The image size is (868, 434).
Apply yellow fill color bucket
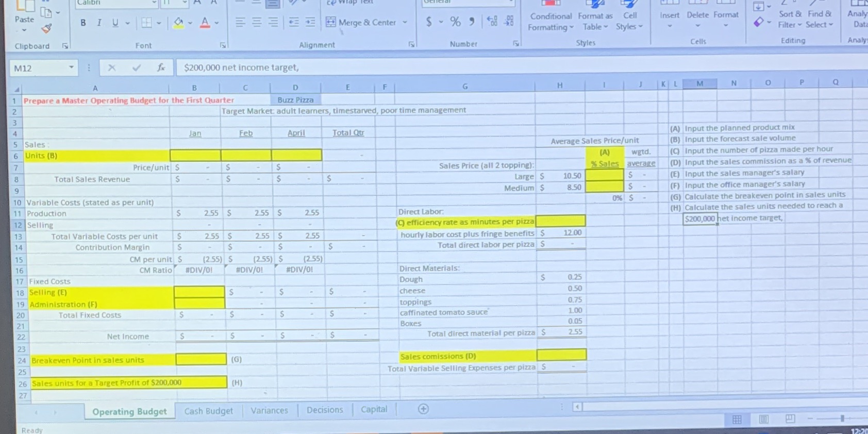tap(179, 23)
